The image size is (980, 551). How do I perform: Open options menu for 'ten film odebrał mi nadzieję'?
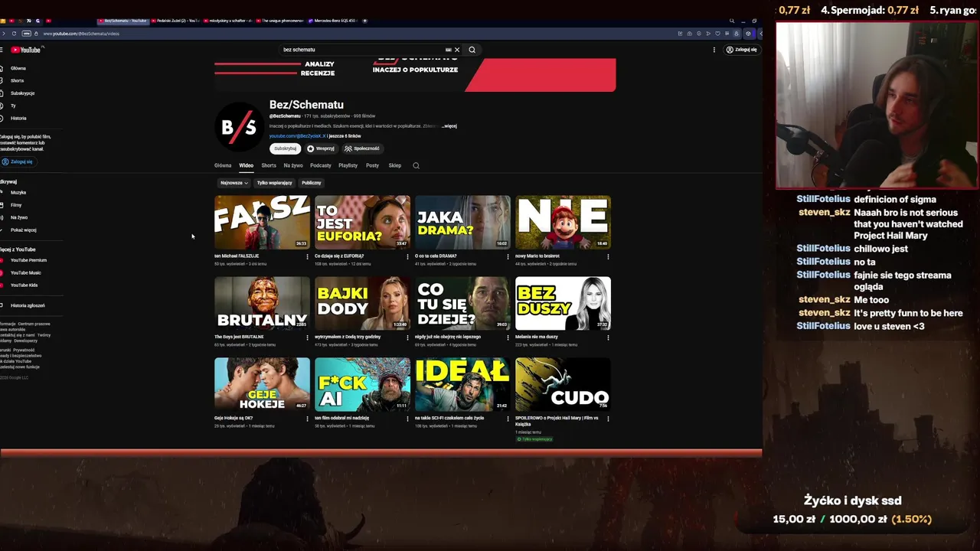(407, 419)
